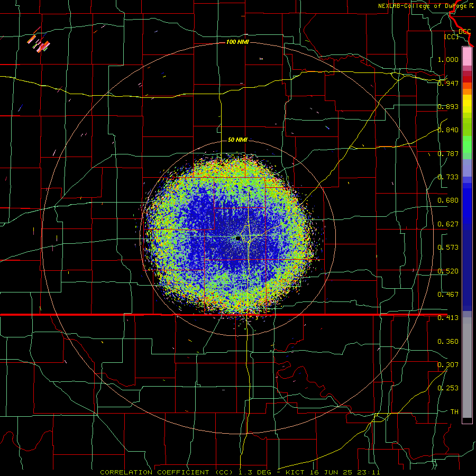
Task: Click the 1.3 DEG elevation text
Action: click(254, 472)
